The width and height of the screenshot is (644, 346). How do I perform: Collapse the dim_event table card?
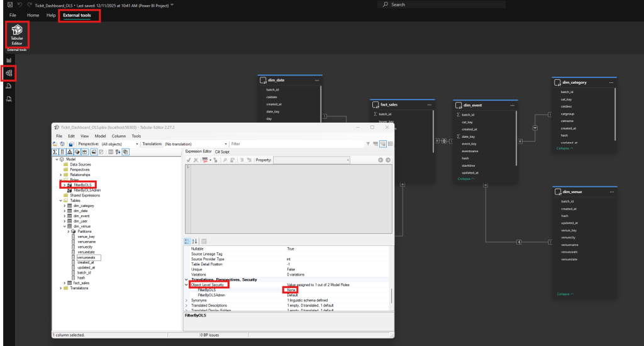[x=465, y=179]
